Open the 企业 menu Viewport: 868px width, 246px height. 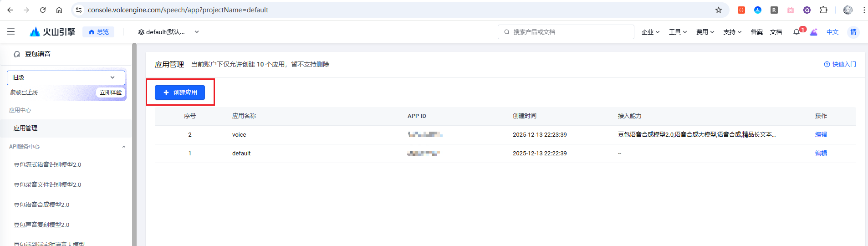tap(650, 32)
